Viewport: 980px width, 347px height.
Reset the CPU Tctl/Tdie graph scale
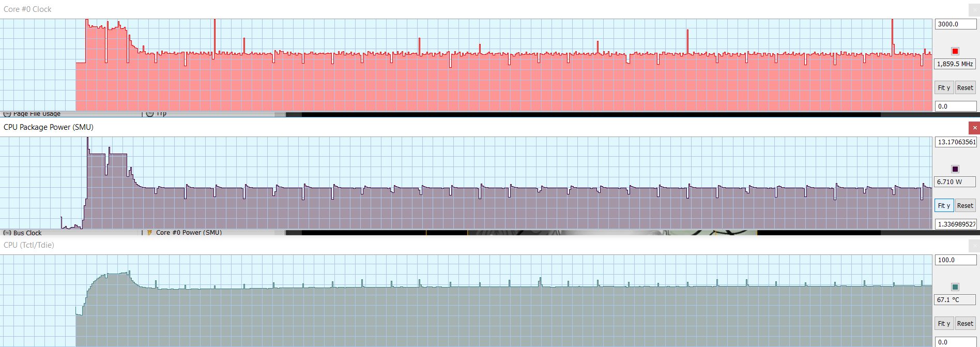click(964, 324)
